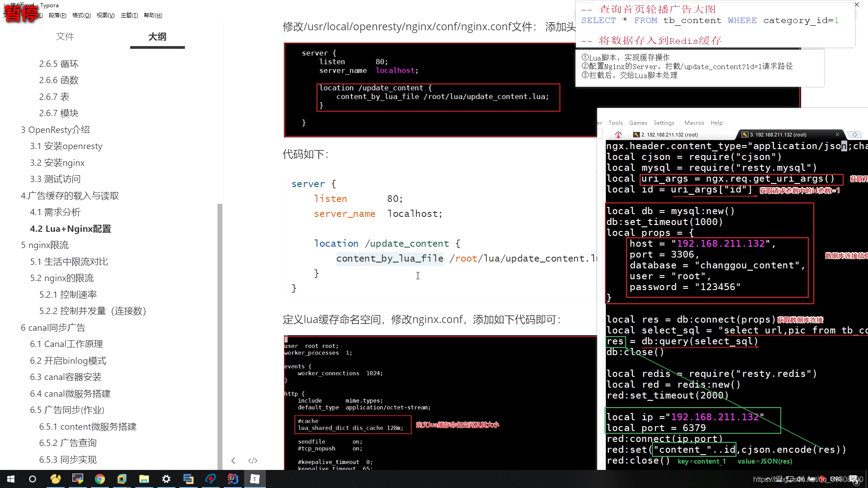This screenshot has height=488, width=868.
Task: Click content_by_lua_file in the code block
Action: click(x=390, y=258)
